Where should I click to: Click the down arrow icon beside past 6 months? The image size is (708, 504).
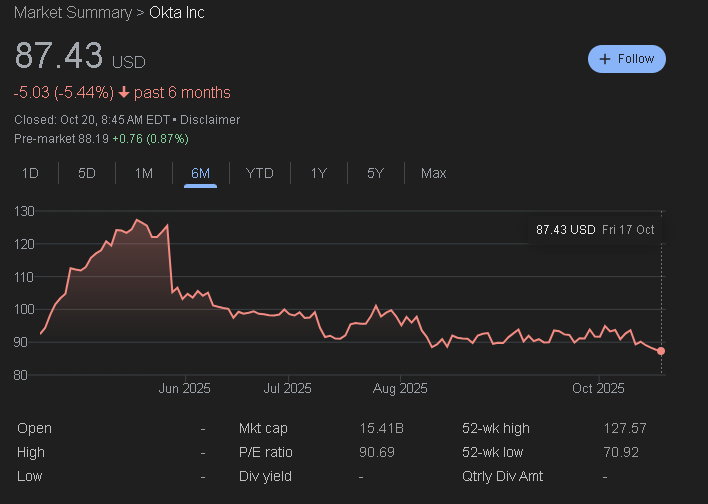point(124,93)
